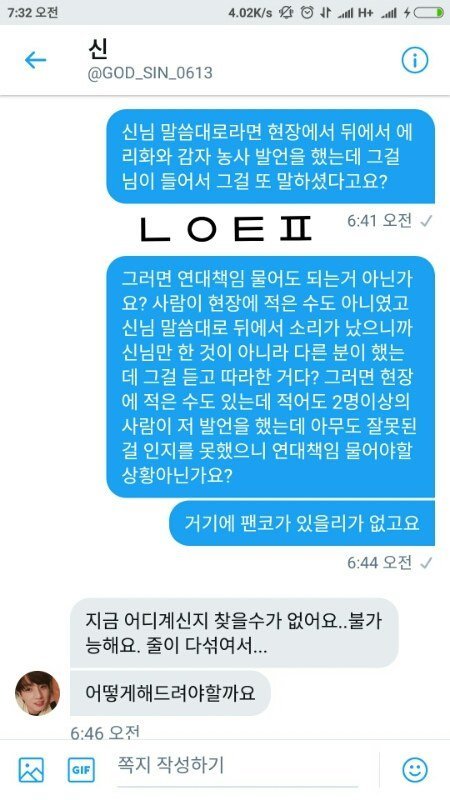Select message 거기에 팬코가 있을리가 없고요

click(302, 523)
